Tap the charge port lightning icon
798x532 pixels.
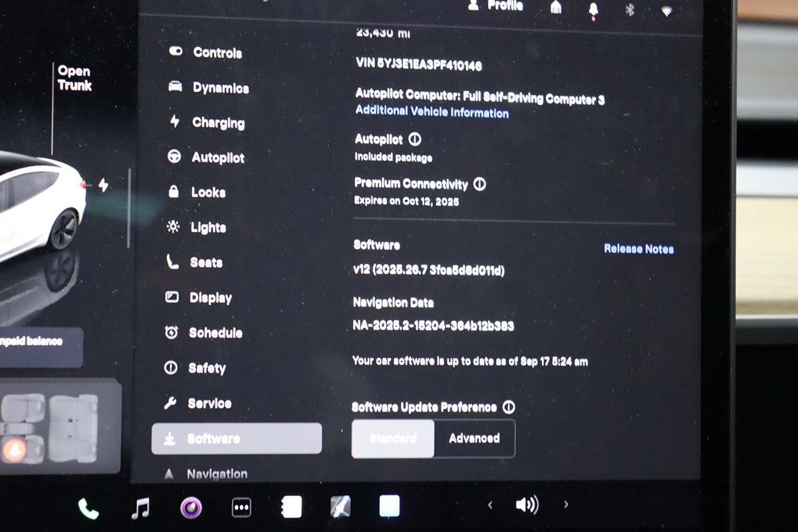[x=103, y=185]
